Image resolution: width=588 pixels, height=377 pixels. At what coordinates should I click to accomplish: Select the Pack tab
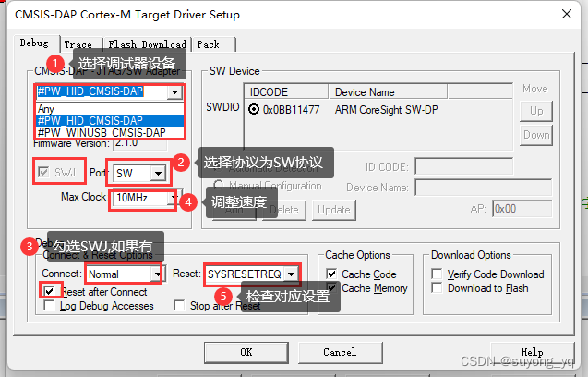213,44
